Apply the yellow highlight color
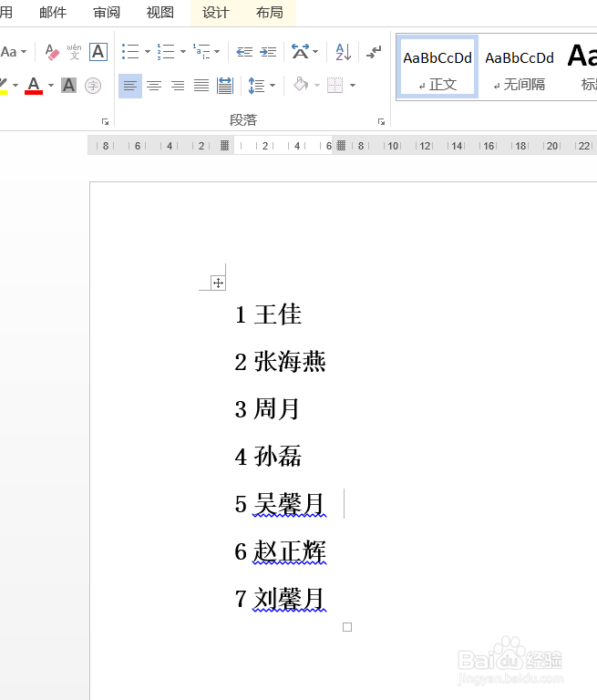Screen dimensions: 597x700 3,86
